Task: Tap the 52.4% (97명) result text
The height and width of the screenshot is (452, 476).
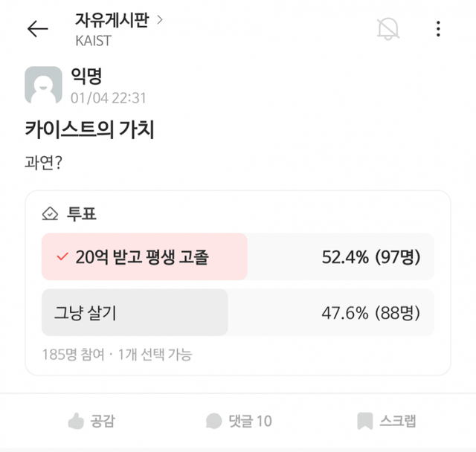Action: coord(371,257)
